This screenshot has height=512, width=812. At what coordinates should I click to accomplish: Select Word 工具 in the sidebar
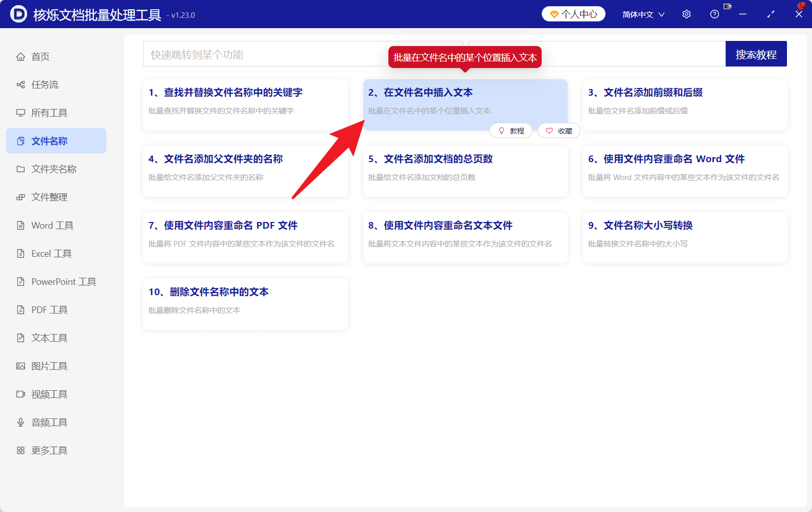[x=56, y=226]
